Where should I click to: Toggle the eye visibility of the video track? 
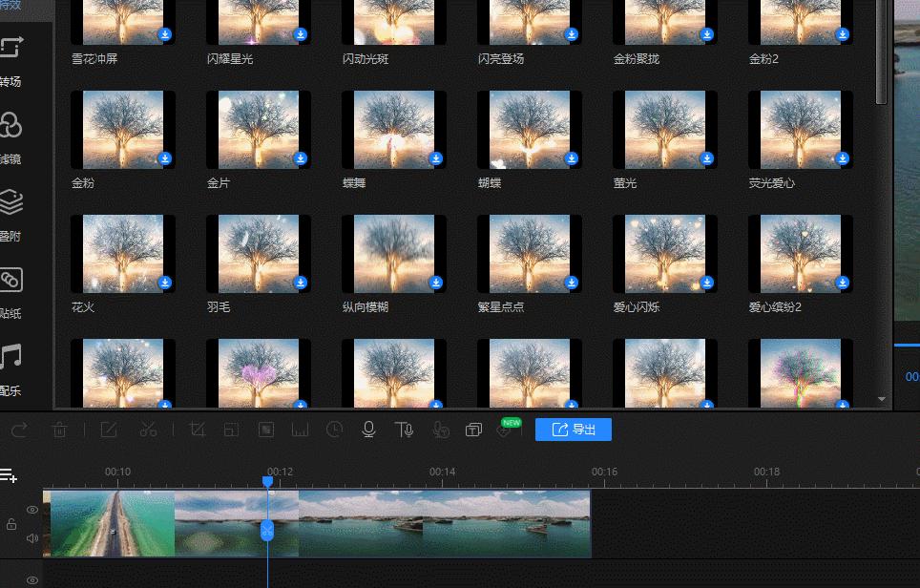(x=32, y=510)
